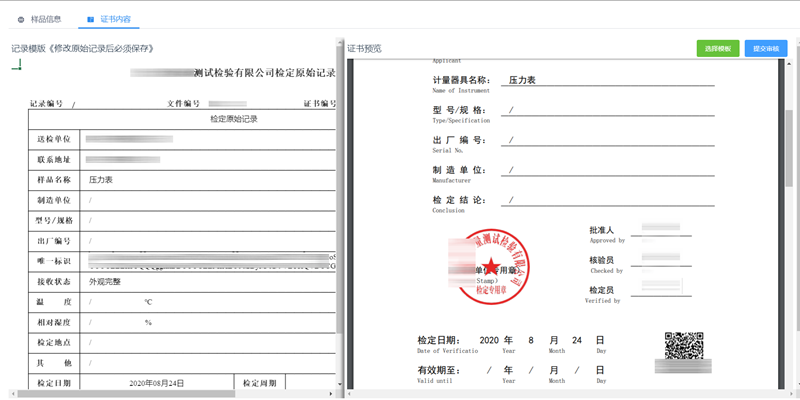Click the 记录模版《修改原始记录后必须保存》 heading
Viewport: 800px width, 400px height.
(83, 48)
